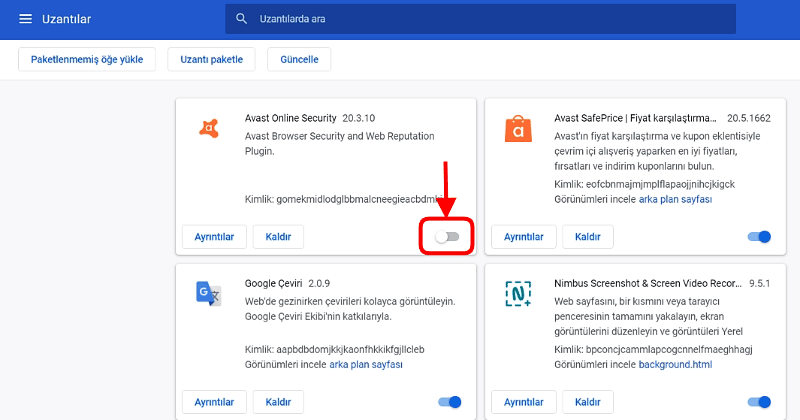Viewport: 800px width, 420px height.
Task: Open Google Çeviri 'arka plan sayfası' link
Action: click(366, 365)
